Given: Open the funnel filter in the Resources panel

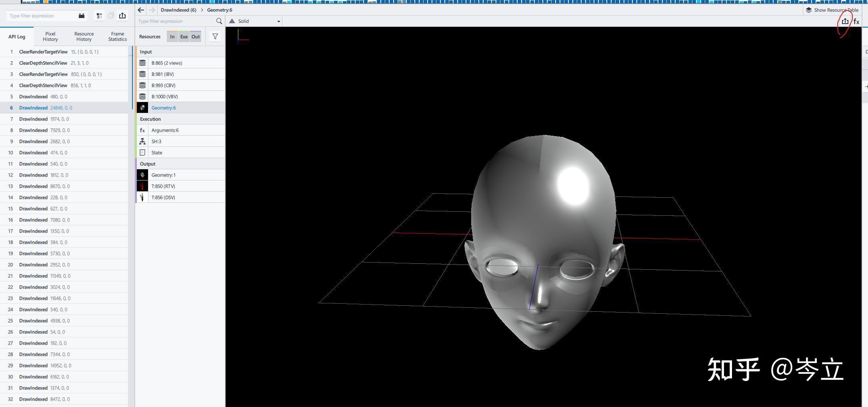Looking at the screenshot, I should tap(215, 36).
